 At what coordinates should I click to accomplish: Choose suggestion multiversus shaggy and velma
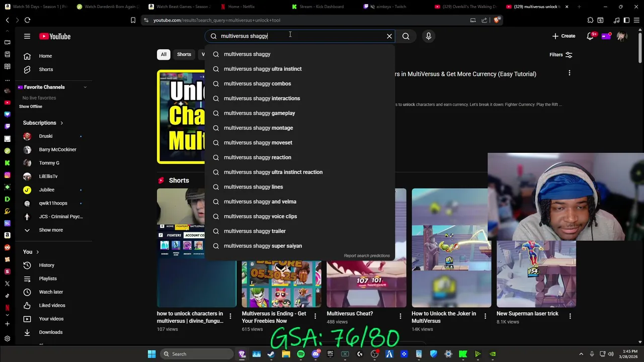click(x=300, y=202)
